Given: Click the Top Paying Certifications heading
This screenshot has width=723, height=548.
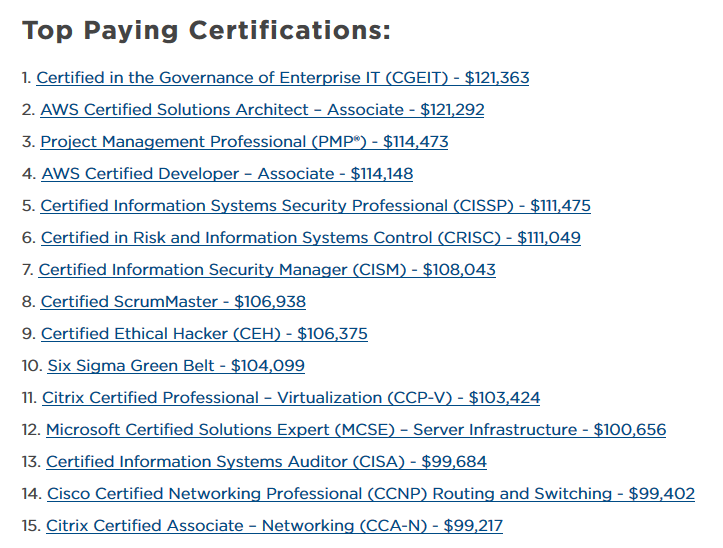Looking at the screenshot, I should tap(206, 30).
